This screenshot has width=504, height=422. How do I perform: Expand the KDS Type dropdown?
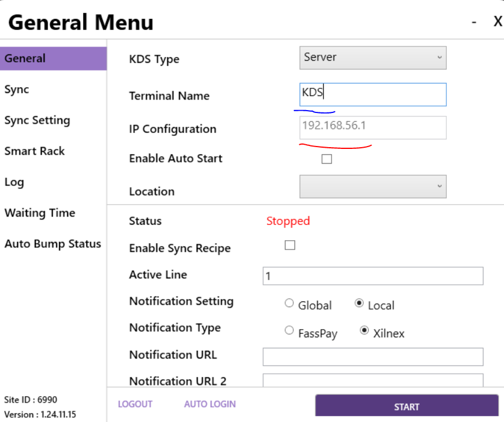(373, 58)
